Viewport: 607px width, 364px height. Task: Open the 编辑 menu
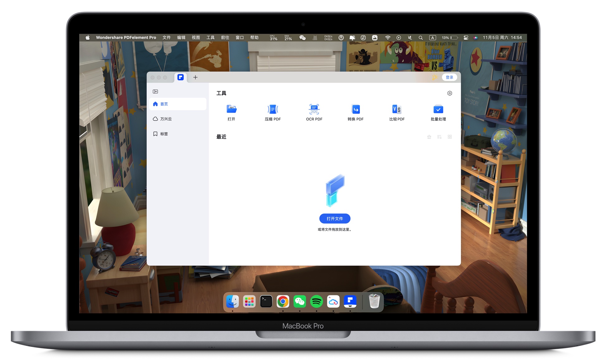(x=181, y=38)
